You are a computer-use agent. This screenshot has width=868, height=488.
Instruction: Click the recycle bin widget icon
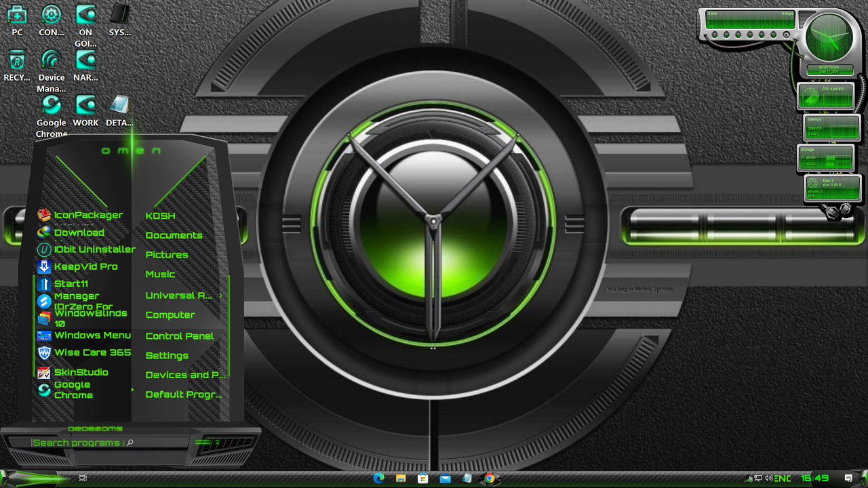coord(813,184)
